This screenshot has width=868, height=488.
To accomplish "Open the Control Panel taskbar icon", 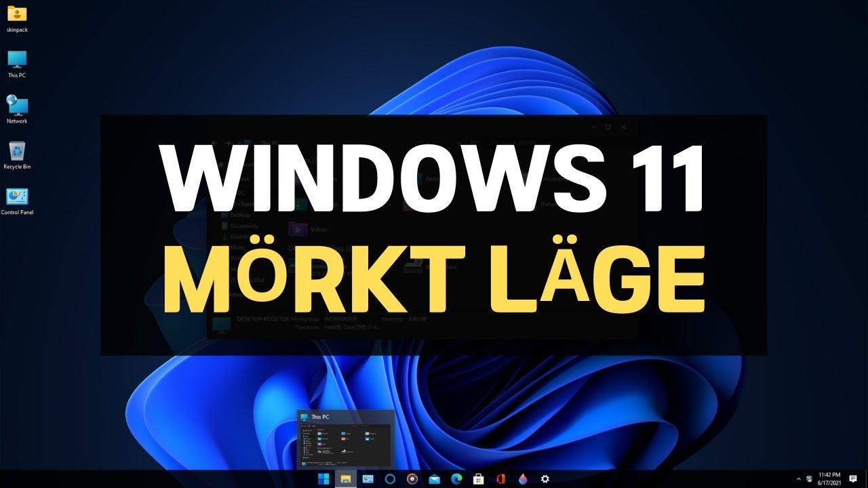I will click(x=368, y=479).
